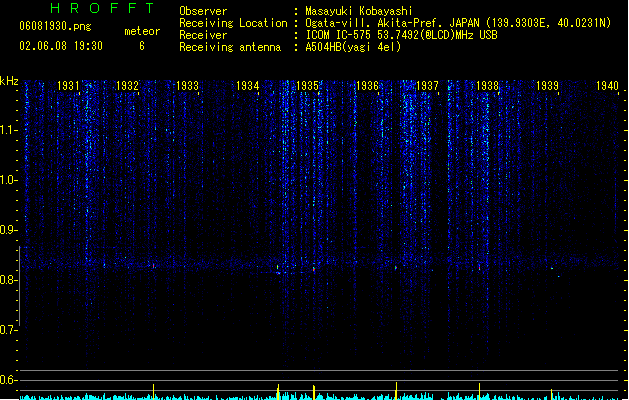Viewport: 629px width, 400px height.
Task: Click the yellow meteor spike between 1936 and 1937
Action: tap(396, 391)
